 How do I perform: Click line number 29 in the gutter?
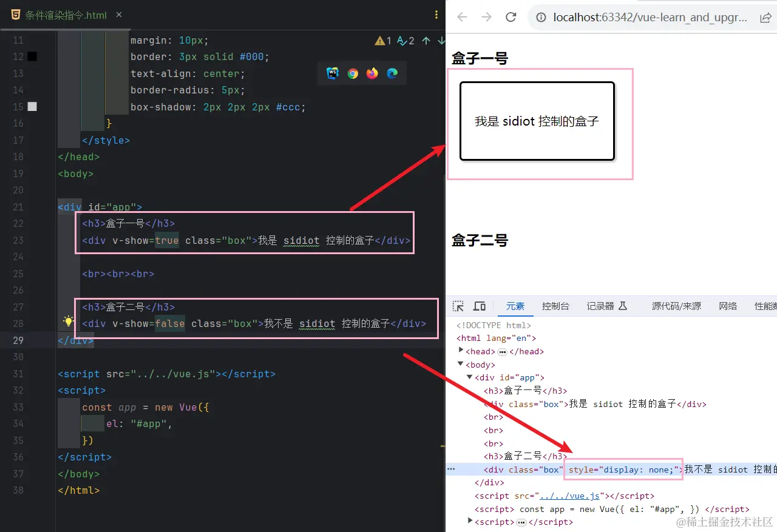[17, 340]
